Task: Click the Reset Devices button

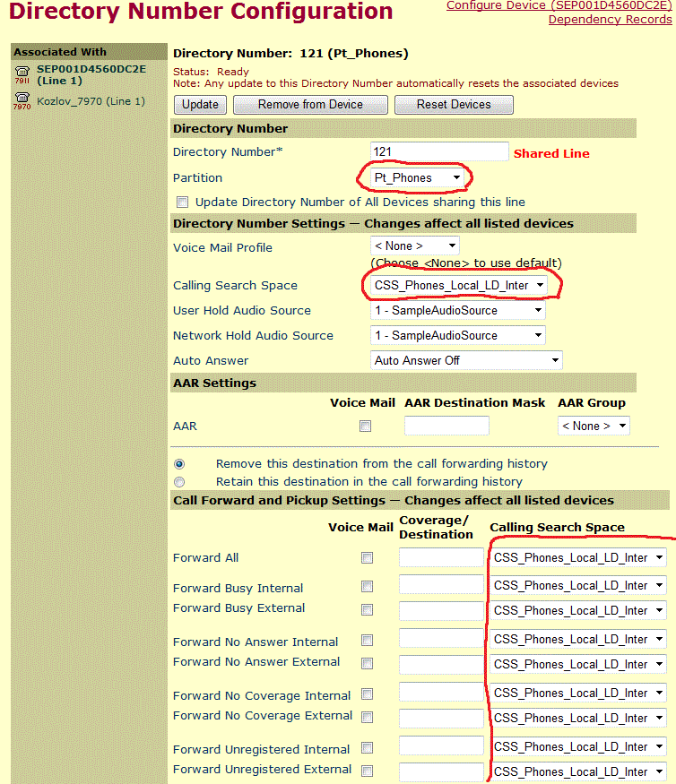Action: pyautogui.click(x=454, y=105)
